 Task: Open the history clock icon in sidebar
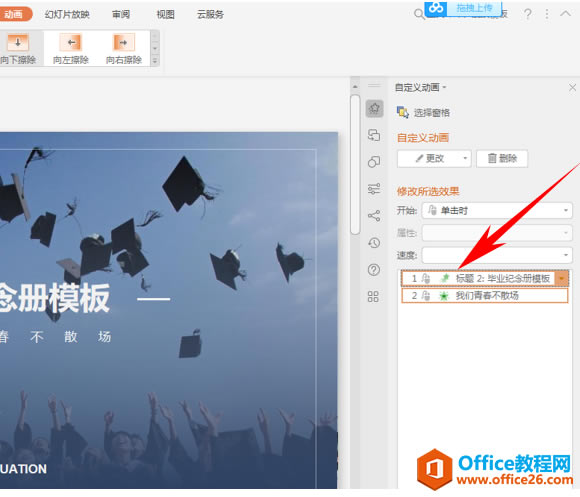[x=374, y=243]
